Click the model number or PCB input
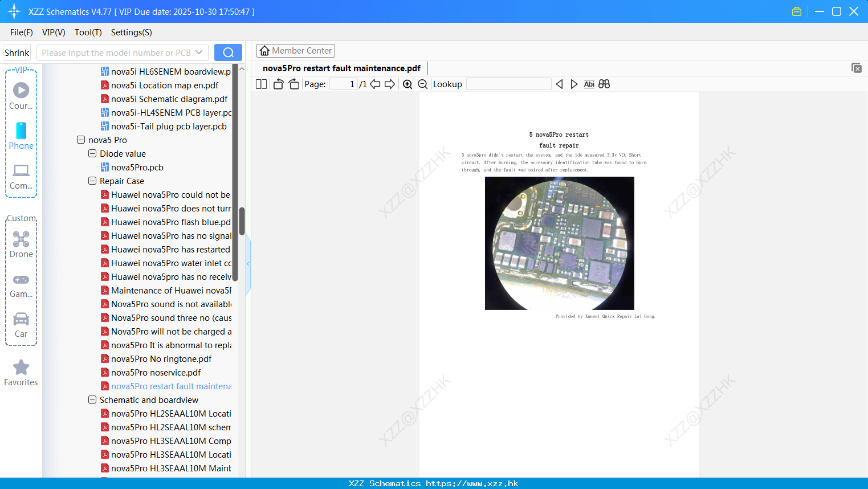The width and height of the screenshot is (868, 489). click(116, 52)
